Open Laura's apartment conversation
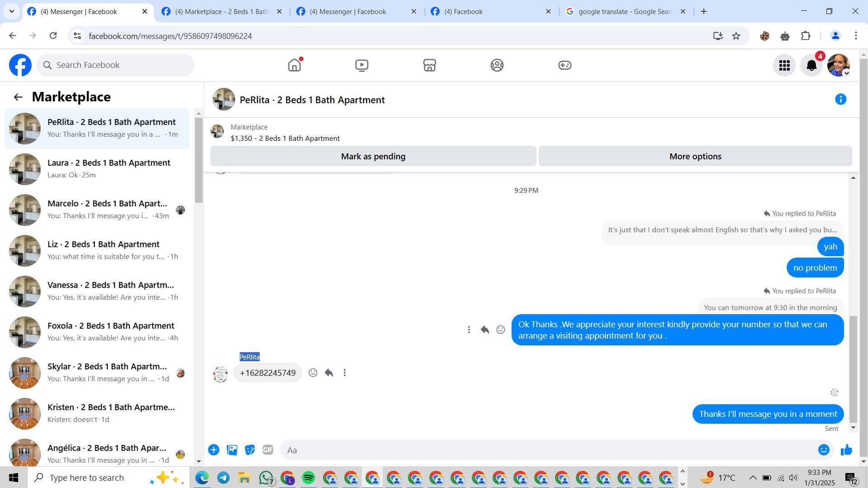This screenshot has height=488, width=868. [x=97, y=169]
